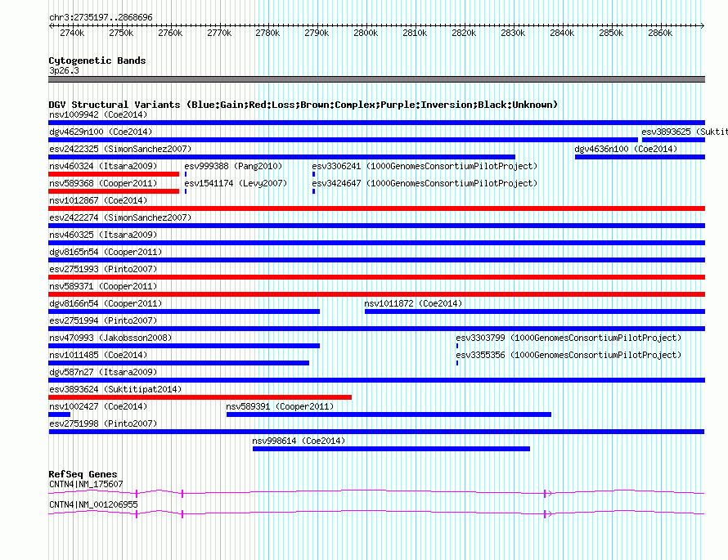Click the 2860k ruler tick label
This screenshot has height=560, width=728.
(x=660, y=33)
